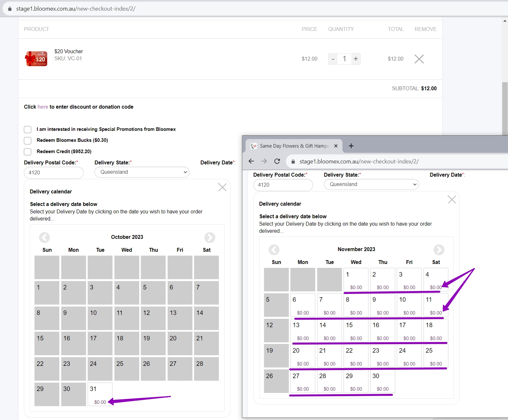The width and height of the screenshot is (508, 420).
Task: Click previous month arrow in November calendar
Action: 274,250
